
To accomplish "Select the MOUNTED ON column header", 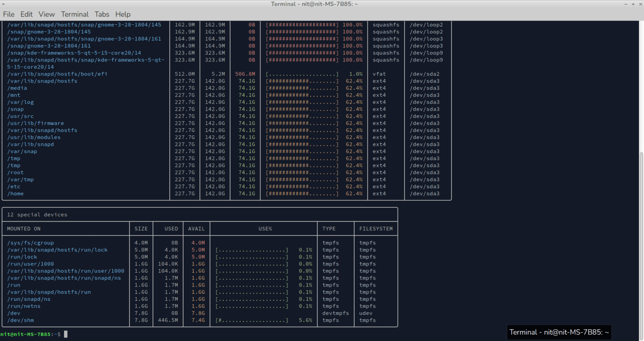I will (x=23, y=228).
